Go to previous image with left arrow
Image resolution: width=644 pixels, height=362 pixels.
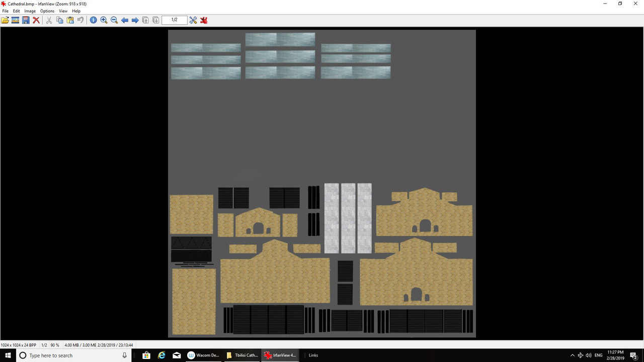[125, 20]
